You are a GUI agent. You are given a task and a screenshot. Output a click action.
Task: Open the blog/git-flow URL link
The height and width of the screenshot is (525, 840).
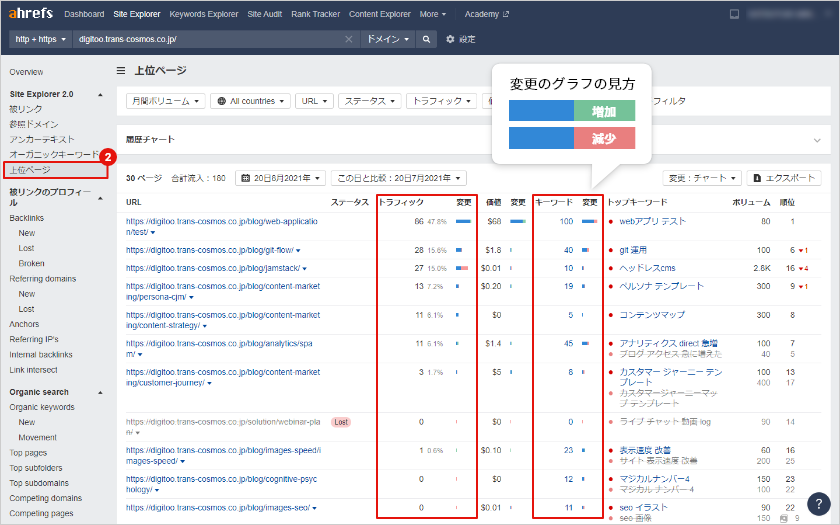point(209,250)
